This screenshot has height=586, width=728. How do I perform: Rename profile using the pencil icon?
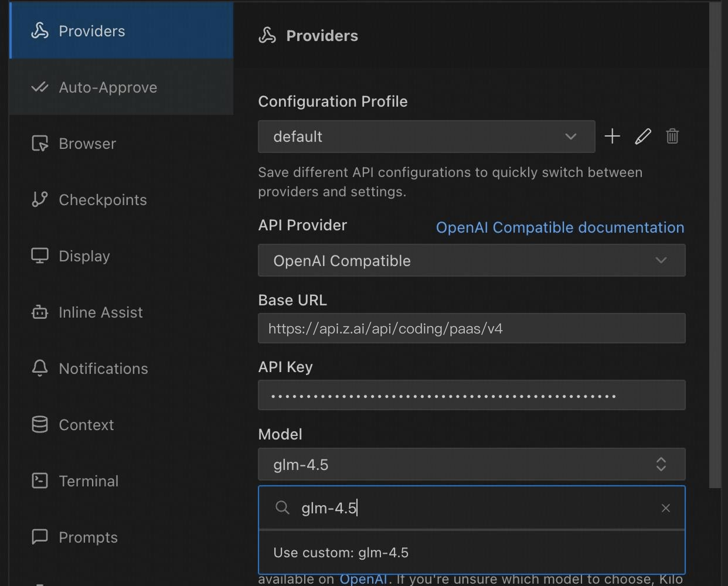[x=643, y=136]
